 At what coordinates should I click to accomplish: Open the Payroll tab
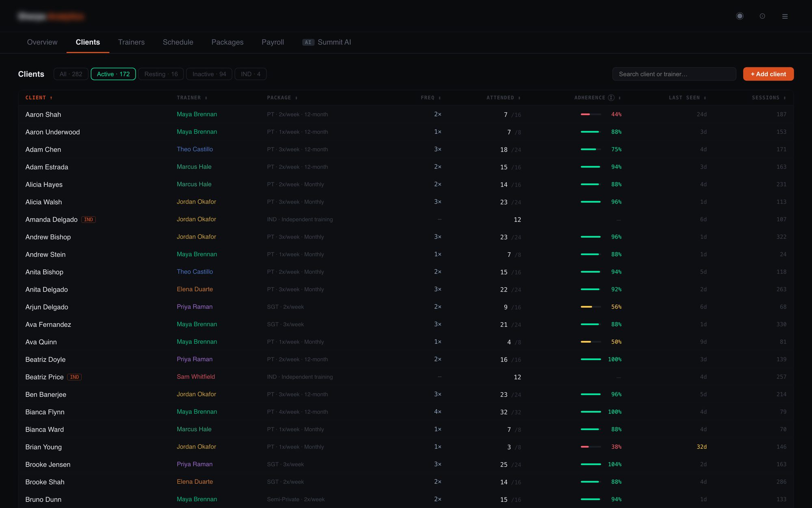(x=273, y=42)
